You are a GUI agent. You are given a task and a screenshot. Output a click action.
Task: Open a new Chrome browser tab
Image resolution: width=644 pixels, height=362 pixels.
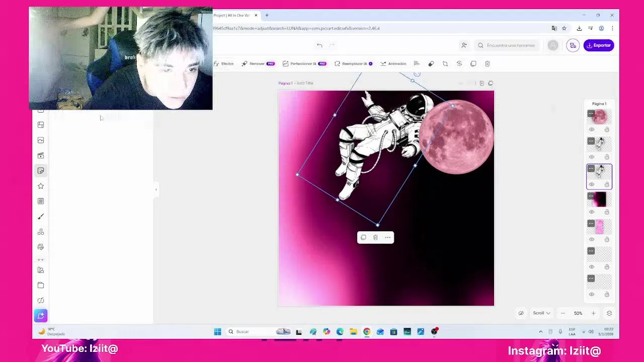(x=267, y=15)
